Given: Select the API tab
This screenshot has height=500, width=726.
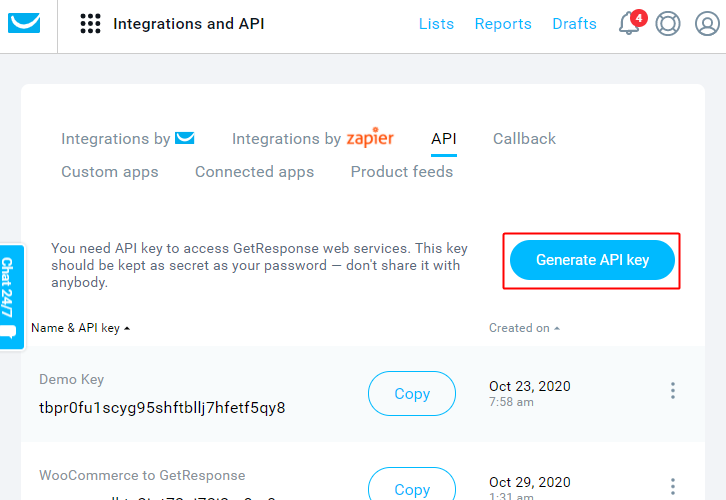Looking at the screenshot, I should click(x=444, y=139).
